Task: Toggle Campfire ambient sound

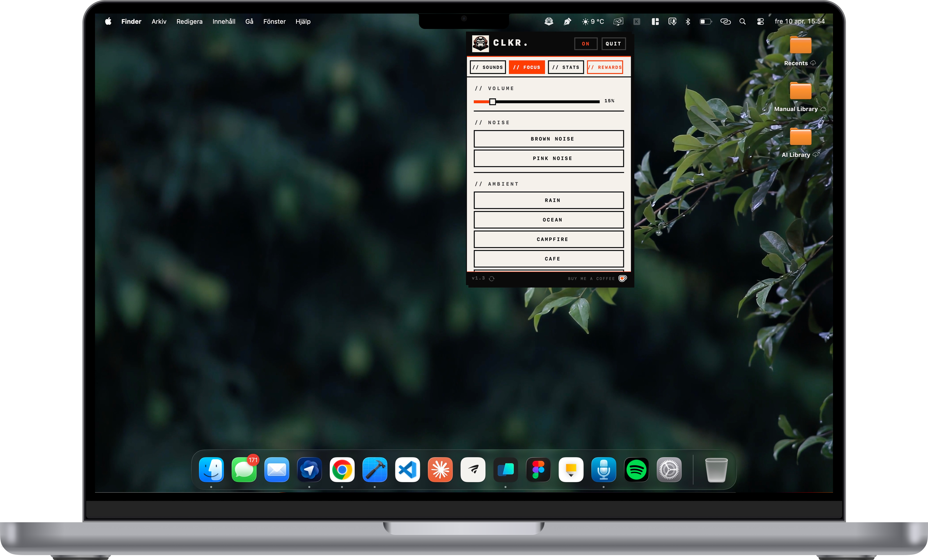Action: [x=549, y=239]
